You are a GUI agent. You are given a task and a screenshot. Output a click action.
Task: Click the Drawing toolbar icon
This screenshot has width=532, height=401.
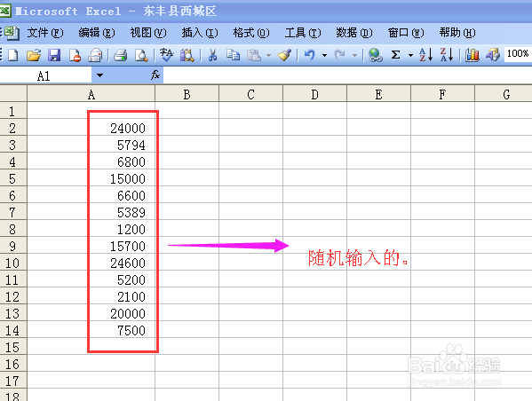pos(493,55)
